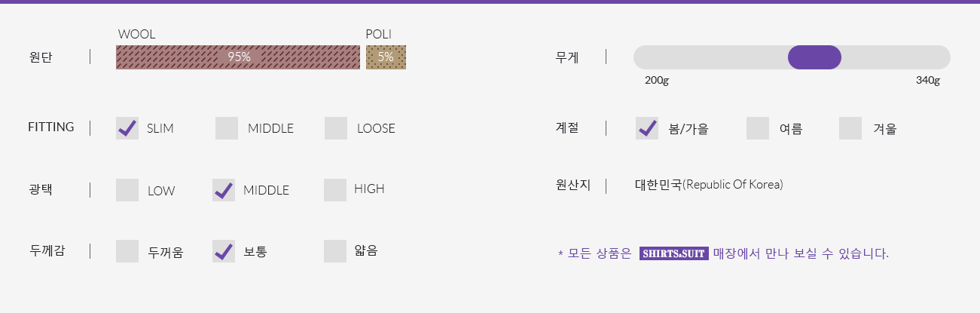Check the 여름 season checkbox
This screenshot has width=980, height=313.
(758, 128)
